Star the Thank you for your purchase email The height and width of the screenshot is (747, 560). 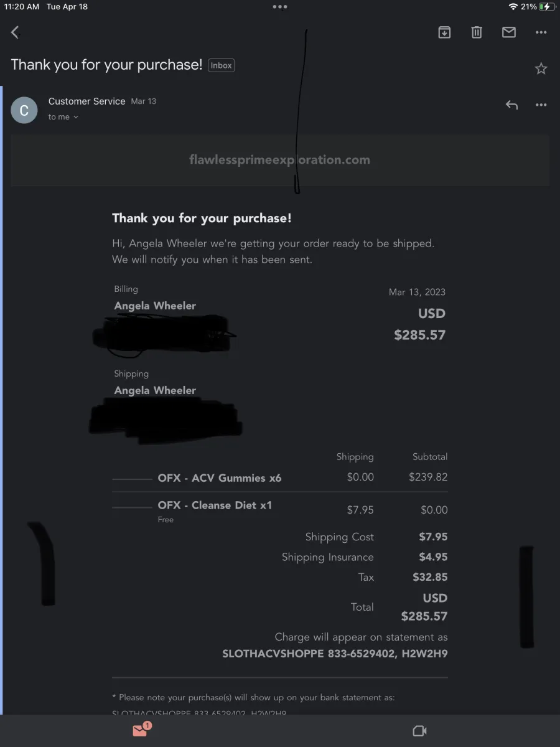click(541, 68)
